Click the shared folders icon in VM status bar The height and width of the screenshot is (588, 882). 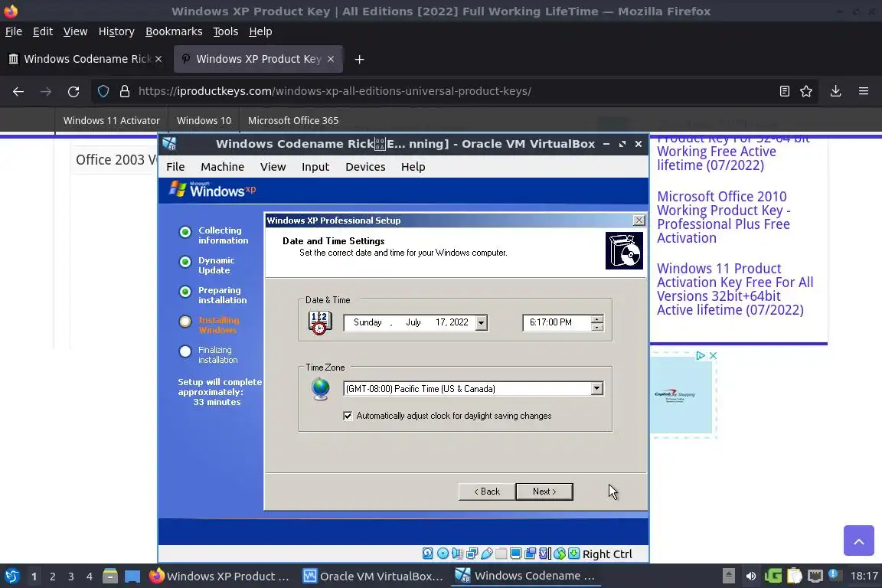tap(501, 554)
